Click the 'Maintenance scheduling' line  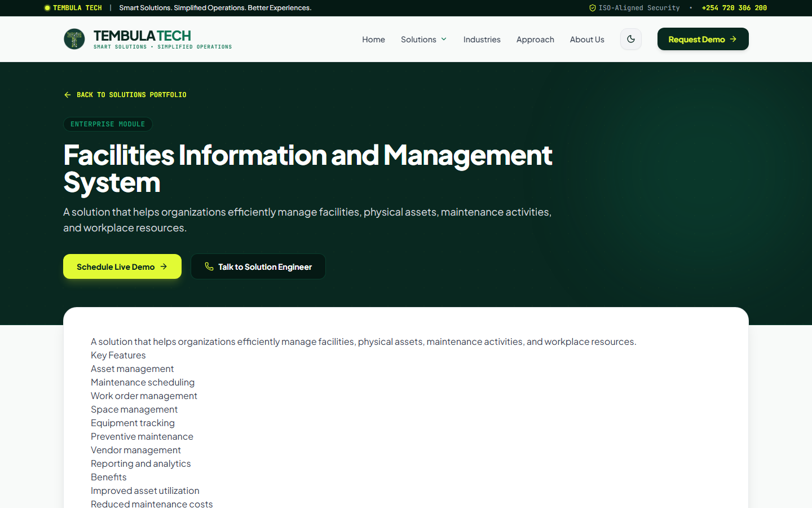coord(143,382)
